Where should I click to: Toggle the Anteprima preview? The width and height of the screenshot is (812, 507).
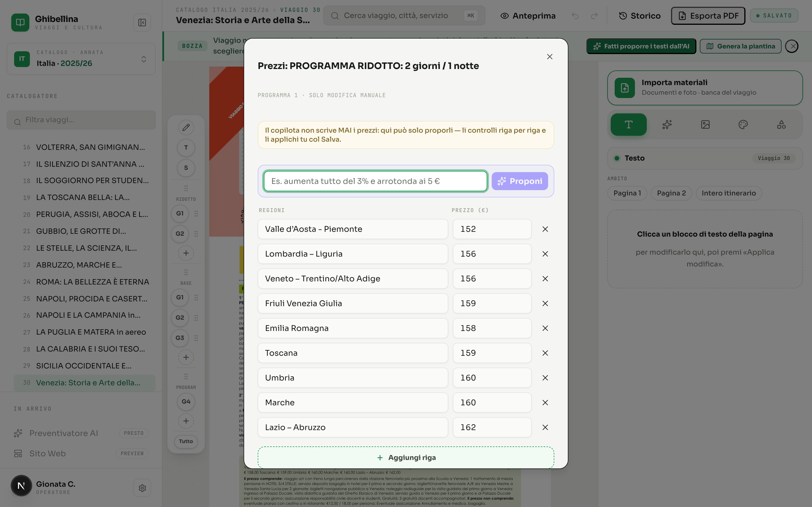[528, 16]
